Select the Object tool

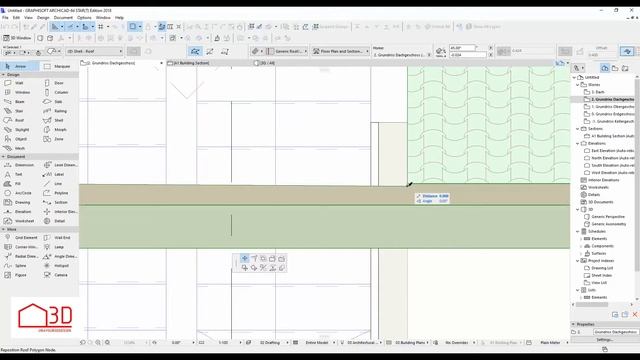20,139
